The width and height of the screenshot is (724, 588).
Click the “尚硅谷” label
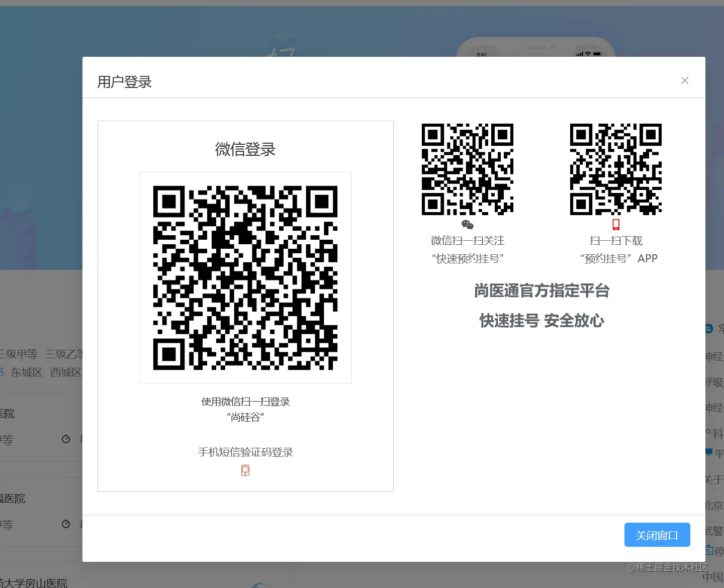(245, 417)
